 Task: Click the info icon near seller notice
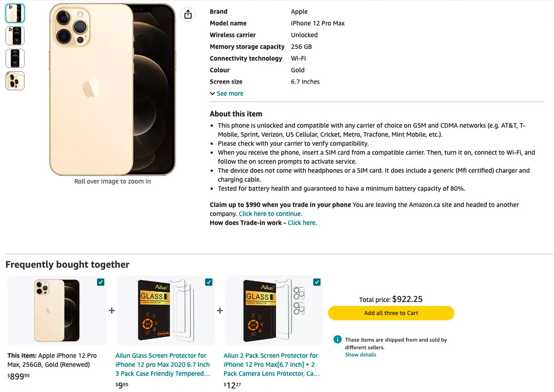[x=337, y=339]
